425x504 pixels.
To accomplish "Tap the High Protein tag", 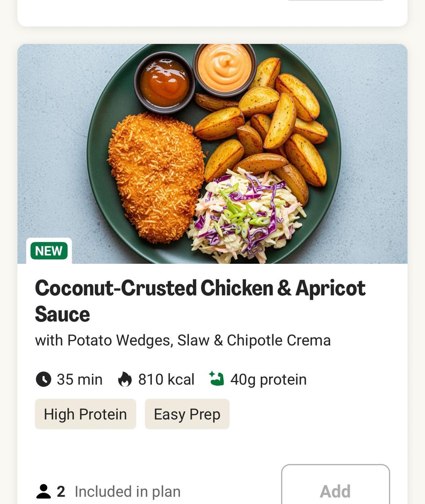I will click(x=85, y=414).
